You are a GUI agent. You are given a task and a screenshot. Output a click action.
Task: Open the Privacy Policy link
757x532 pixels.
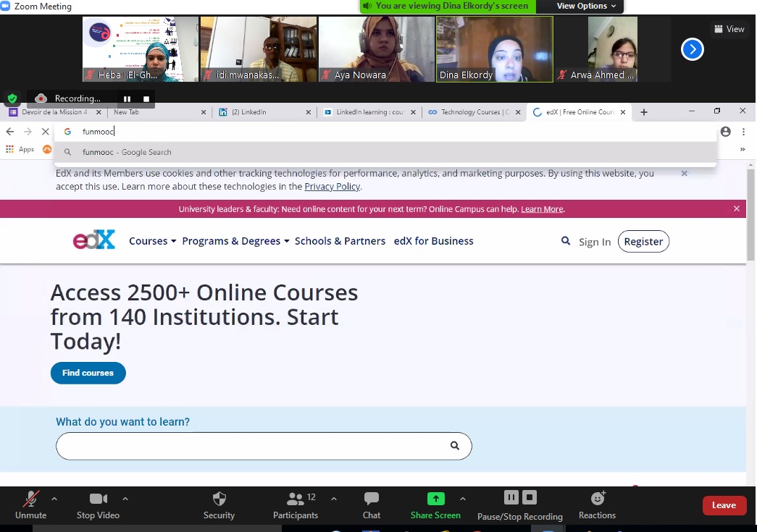pos(332,187)
